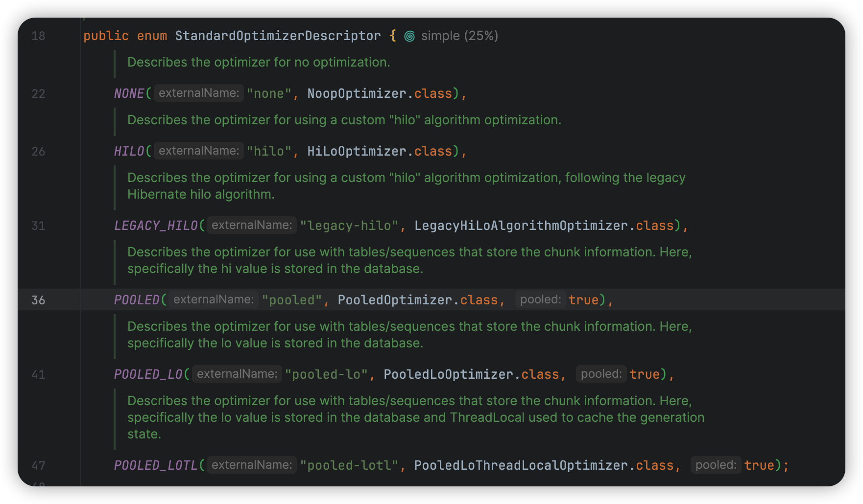Click the StandardOptimizerDescriptor enum name
The width and height of the screenshot is (863, 504).
278,36
